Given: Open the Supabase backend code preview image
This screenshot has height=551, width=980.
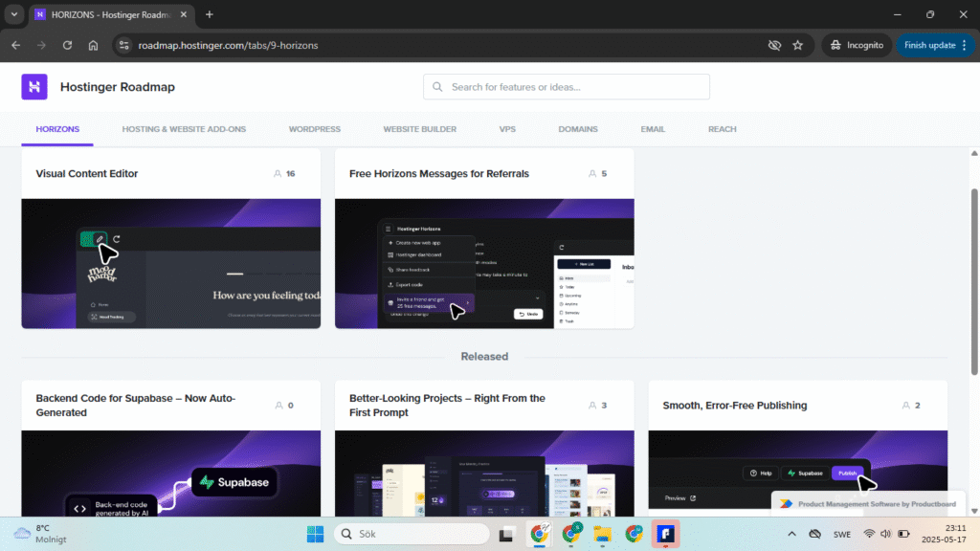Looking at the screenshot, I should click(171, 474).
